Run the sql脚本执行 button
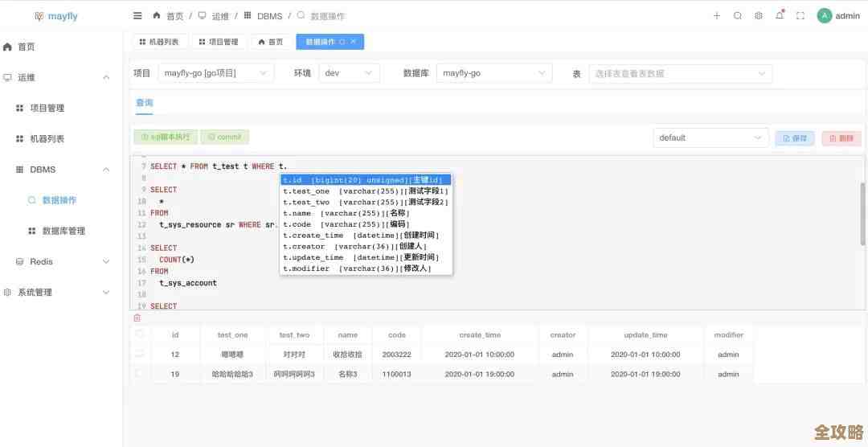Screen dimensions: 868x447 pyautogui.click(x=166, y=137)
